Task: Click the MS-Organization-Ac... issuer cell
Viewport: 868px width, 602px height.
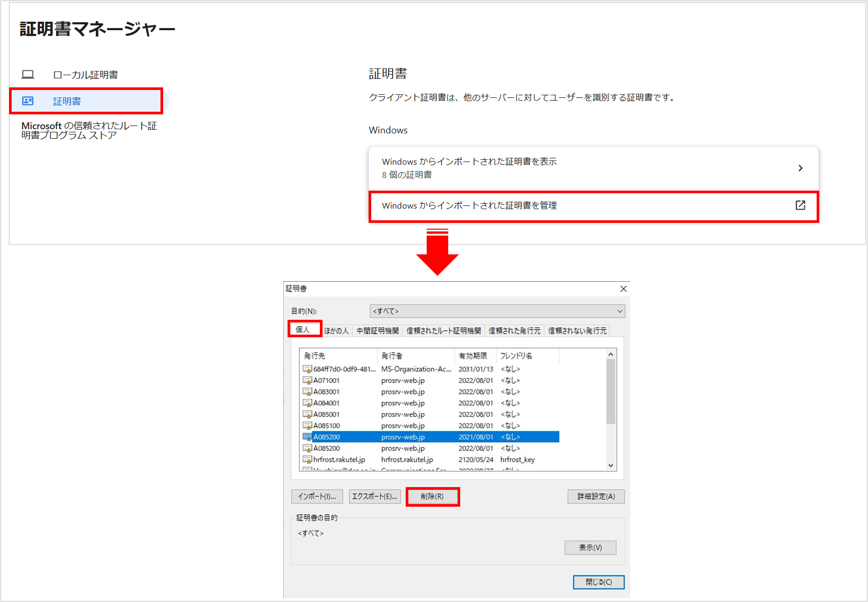Action: click(416, 369)
